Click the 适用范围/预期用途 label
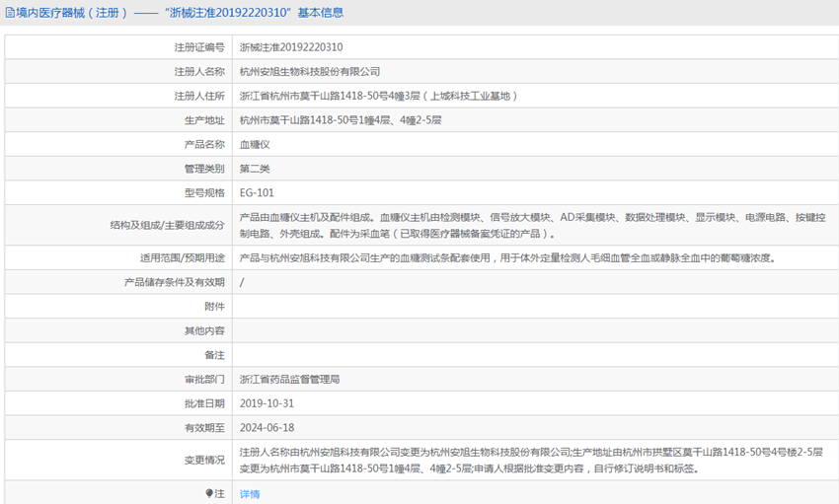Screen dimensions: 839x504 click(x=183, y=258)
